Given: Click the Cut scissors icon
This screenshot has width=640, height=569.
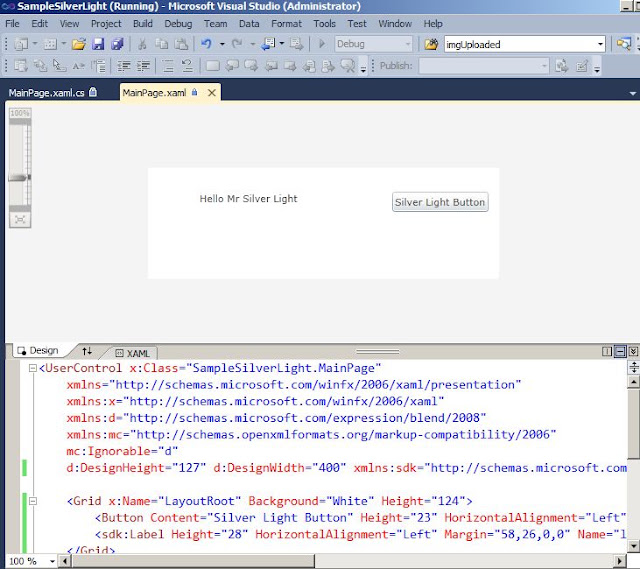Looking at the screenshot, I should click(142, 44).
